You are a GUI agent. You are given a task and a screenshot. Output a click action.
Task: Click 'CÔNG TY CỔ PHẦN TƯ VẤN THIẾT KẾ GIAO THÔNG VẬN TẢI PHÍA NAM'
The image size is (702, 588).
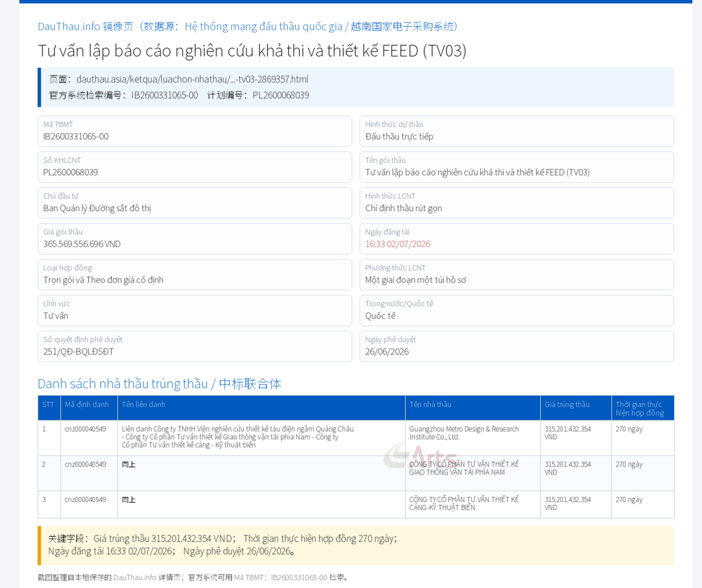click(464, 468)
